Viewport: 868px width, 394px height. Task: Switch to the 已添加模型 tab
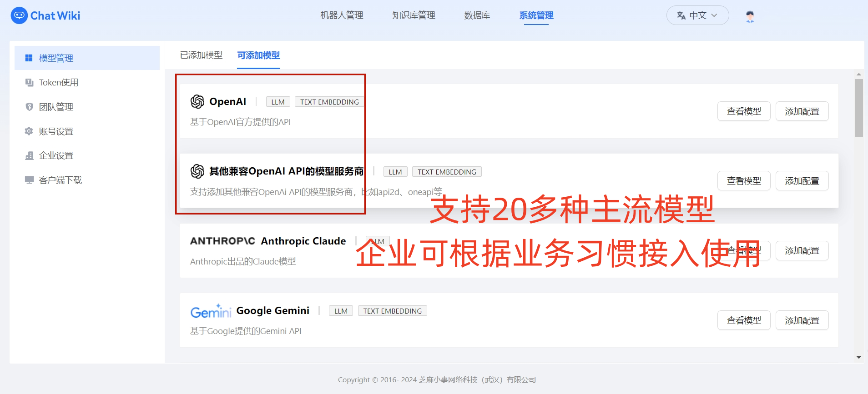tap(202, 55)
